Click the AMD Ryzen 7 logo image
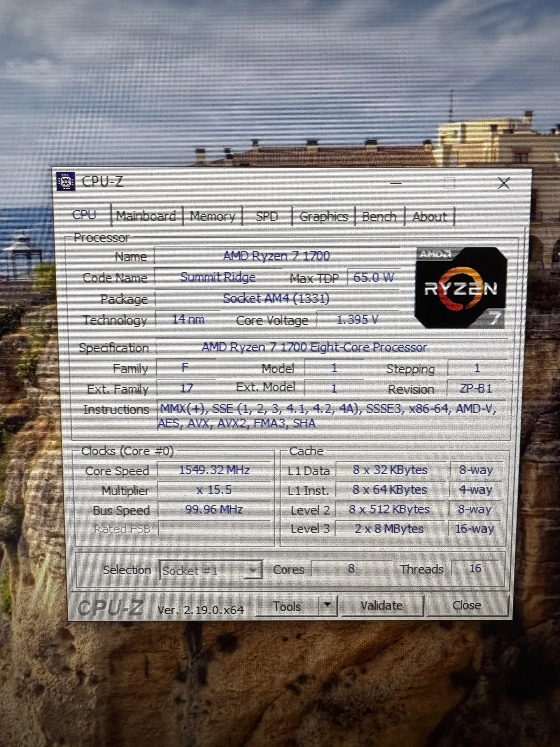560x747 pixels. tap(461, 287)
